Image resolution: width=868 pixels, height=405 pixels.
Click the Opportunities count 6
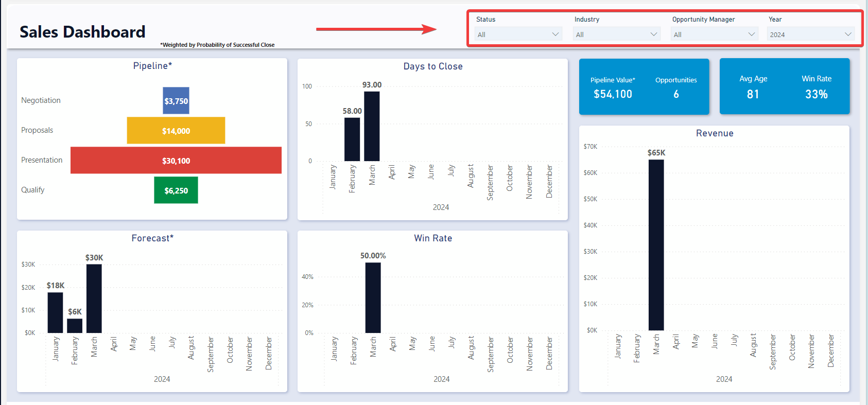tap(676, 94)
